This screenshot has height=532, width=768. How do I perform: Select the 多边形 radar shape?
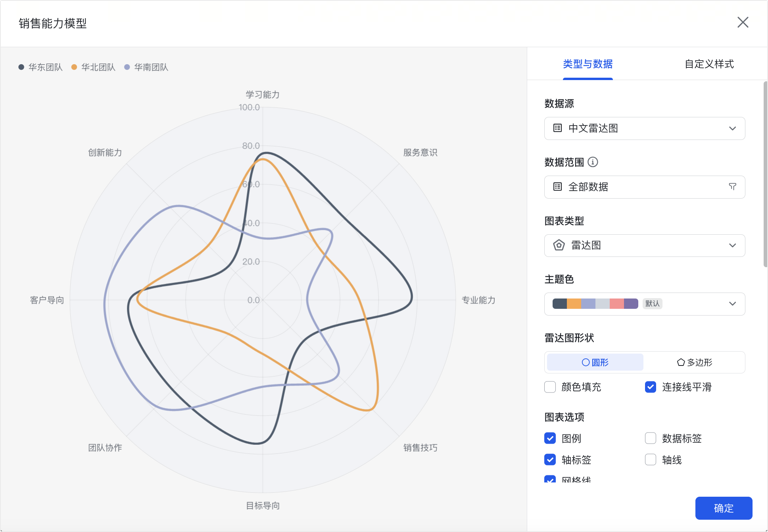click(x=694, y=362)
